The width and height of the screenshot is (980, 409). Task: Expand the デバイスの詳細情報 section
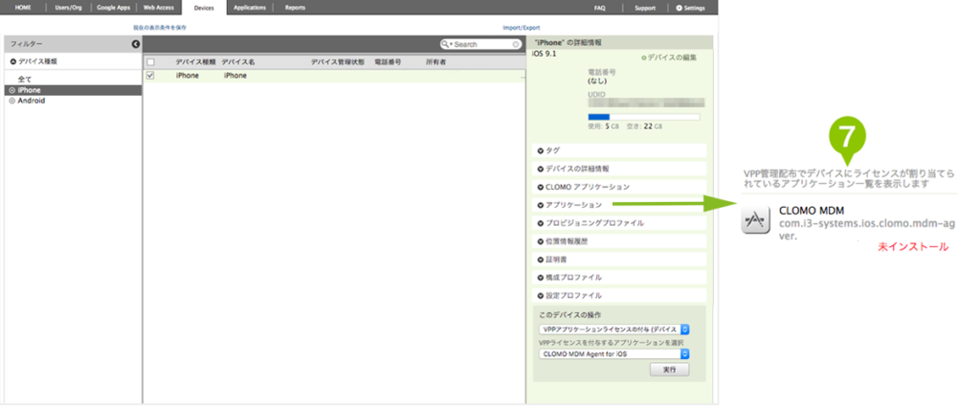coord(619,169)
